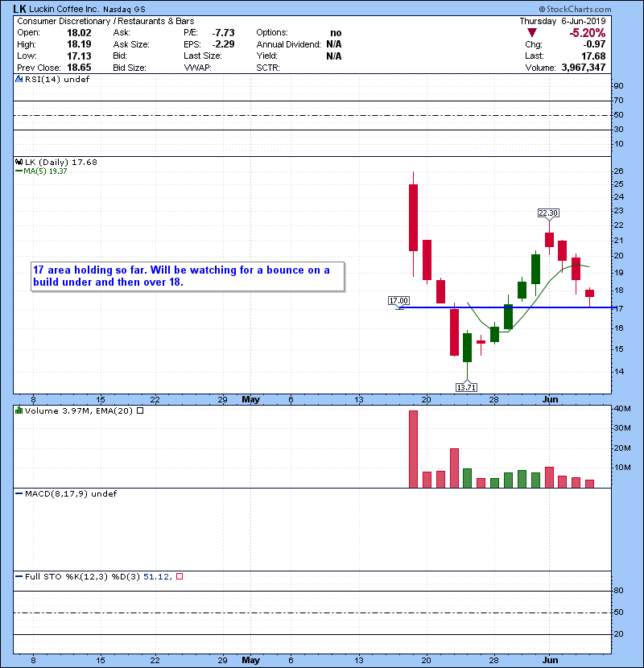The width and height of the screenshot is (644, 668).
Task: Click the red %D square in Full STO legend
Action: pyautogui.click(x=180, y=576)
